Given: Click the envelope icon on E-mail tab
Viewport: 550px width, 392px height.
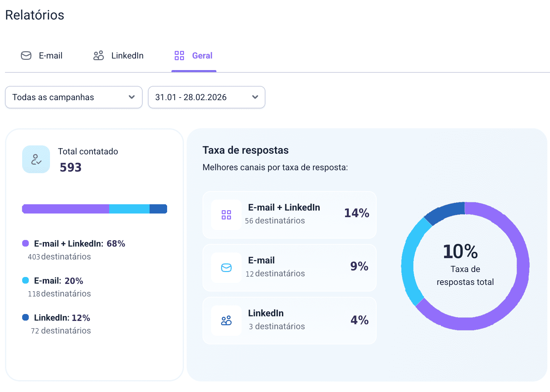Looking at the screenshot, I should pyautogui.click(x=26, y=56).
